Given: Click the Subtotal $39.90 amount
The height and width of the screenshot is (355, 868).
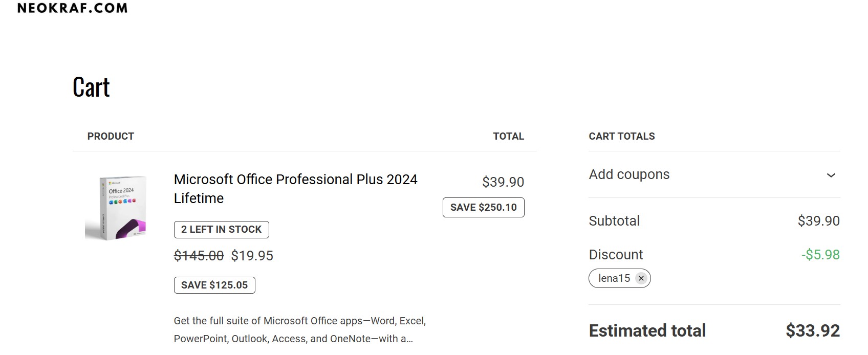Looking at the screenshot, I should 818,221.
